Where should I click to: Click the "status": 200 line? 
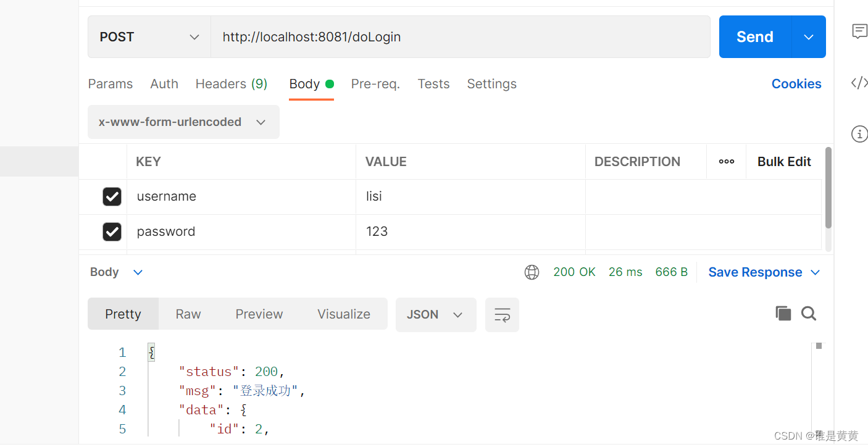click(232, 372)
